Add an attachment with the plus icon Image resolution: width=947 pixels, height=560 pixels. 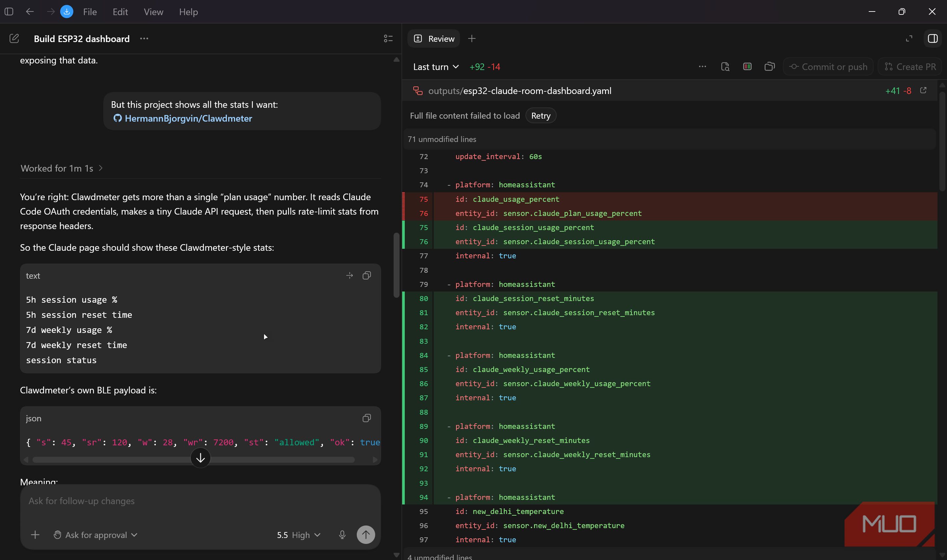pyautogui.click(x=35, y=535)
